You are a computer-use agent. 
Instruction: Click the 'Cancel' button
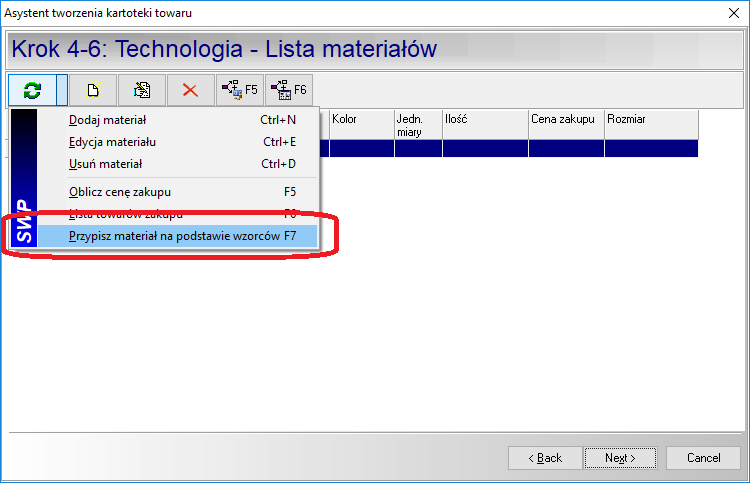click(x=703, y=458)
